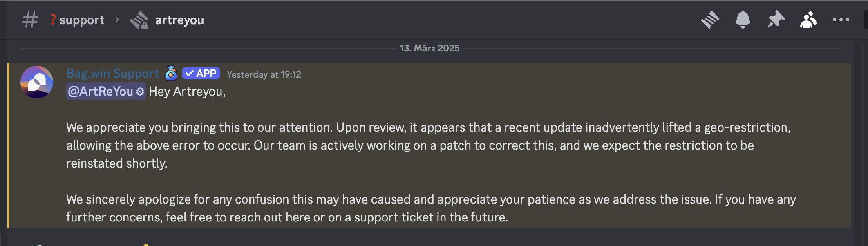This screenshot has height=246, width=868.
Task: Click the money bag role icon
Action: (171, 74)
